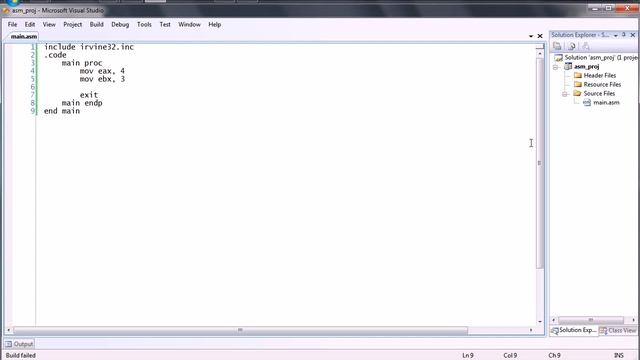Open the Window menu
Screen dimensions: 640x360
point(189,24)
